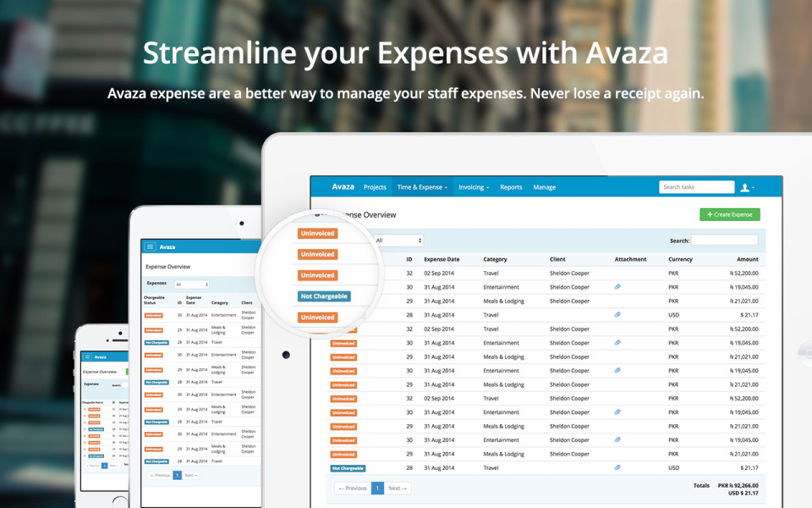This screenshot has height=508, width=812.
Task: Click the magnified Not Chargeable badge
Action: tap(324, 296)
